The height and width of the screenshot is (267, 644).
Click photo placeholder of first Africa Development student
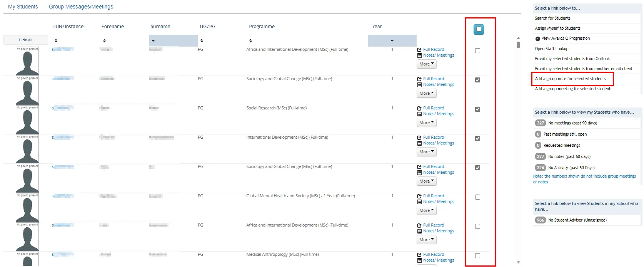(x=27, y=61)
